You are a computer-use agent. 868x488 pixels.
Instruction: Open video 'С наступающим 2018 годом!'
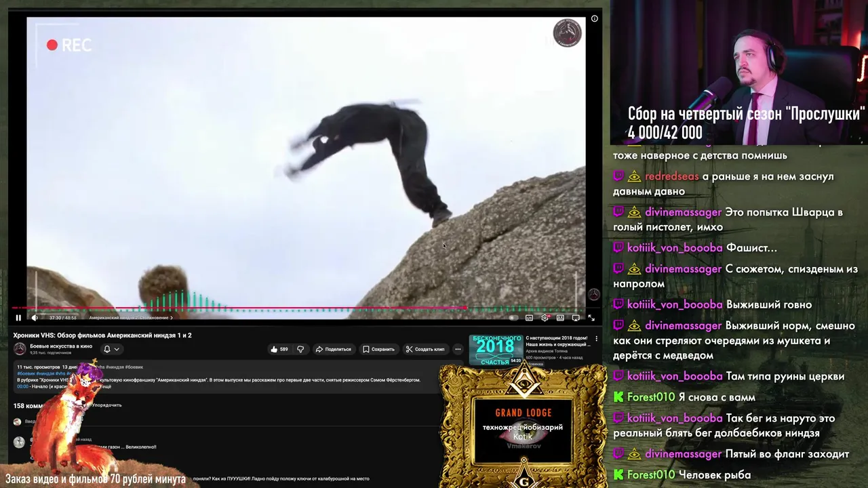[557, 341]
